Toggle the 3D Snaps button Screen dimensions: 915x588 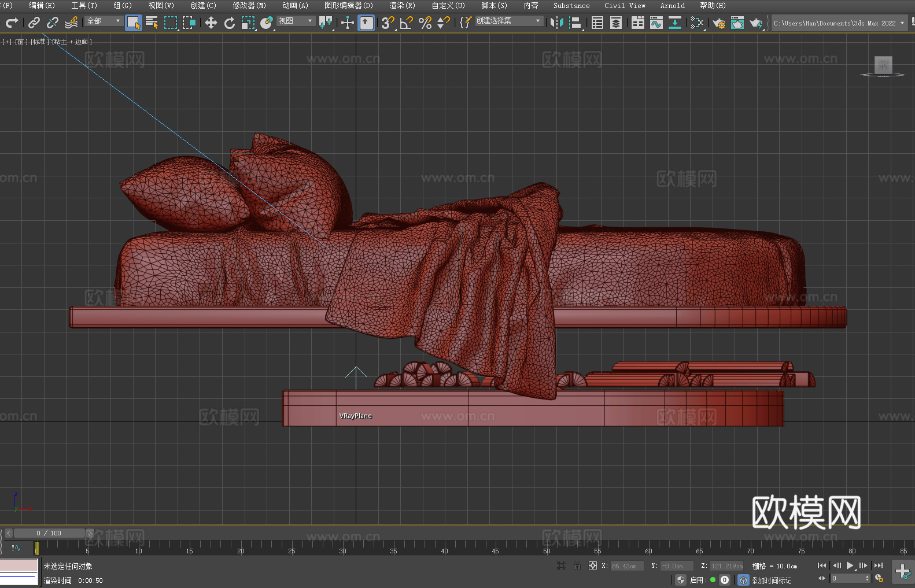click(387, 23)
